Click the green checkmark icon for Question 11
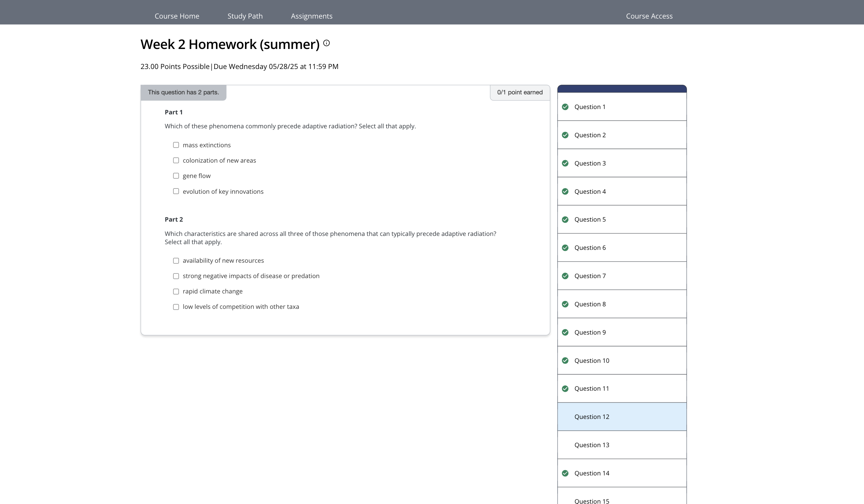The width and height of the screenshot is (864, 504). click(x=565, y=389)
